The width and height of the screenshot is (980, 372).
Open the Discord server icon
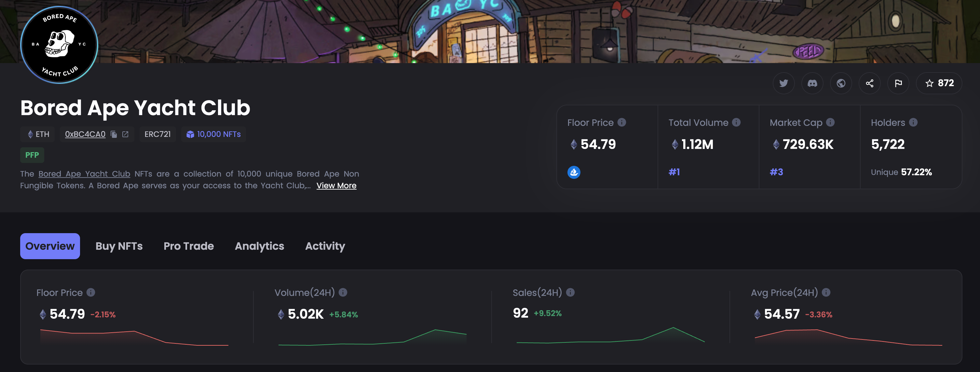tap(812, 83)
